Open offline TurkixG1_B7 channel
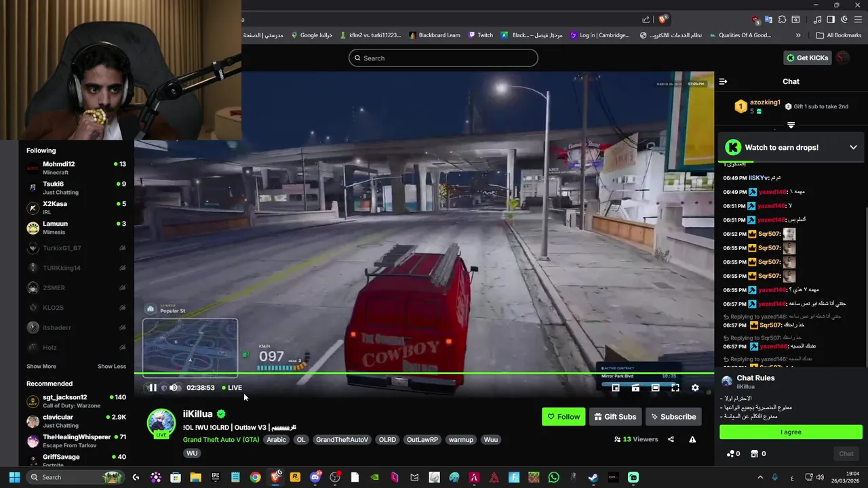868x488 pixels. click(76, 248)
